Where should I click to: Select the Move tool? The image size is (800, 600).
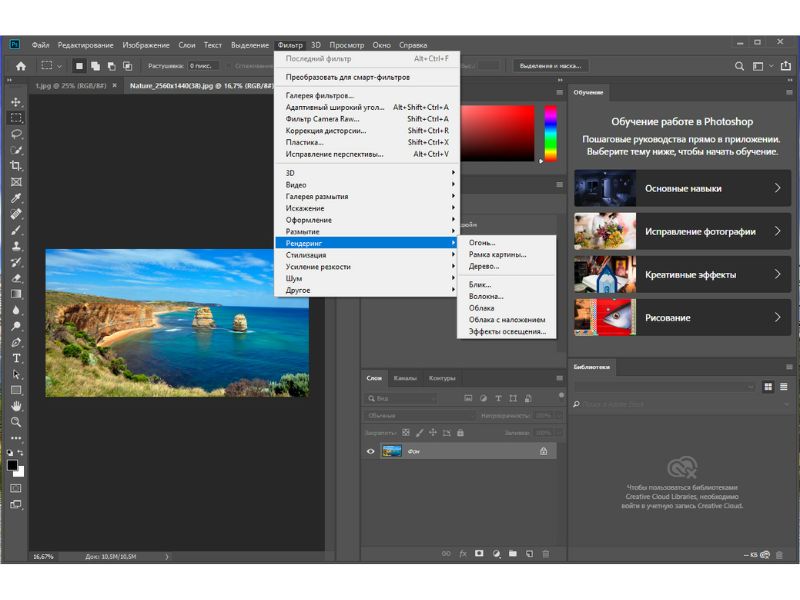(16, 102)
